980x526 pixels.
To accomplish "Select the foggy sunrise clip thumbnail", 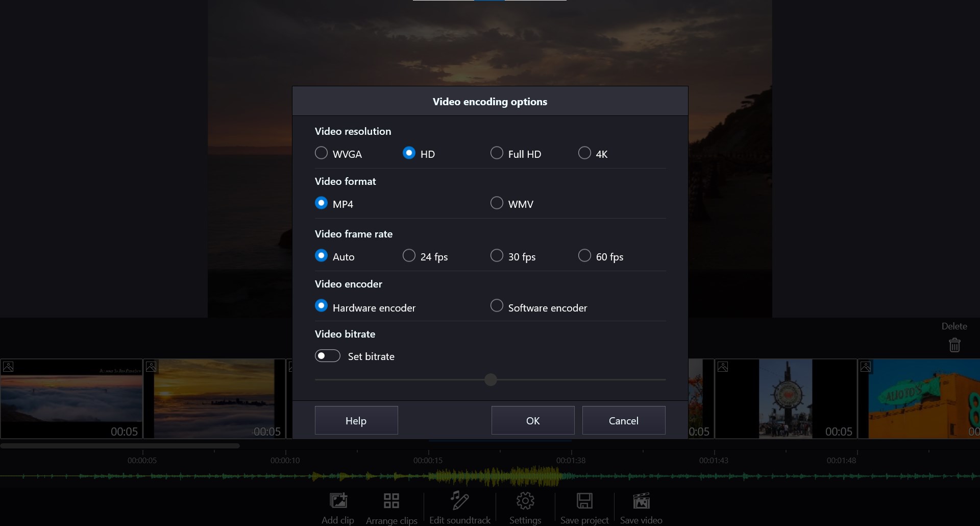I will click(71, 399).
